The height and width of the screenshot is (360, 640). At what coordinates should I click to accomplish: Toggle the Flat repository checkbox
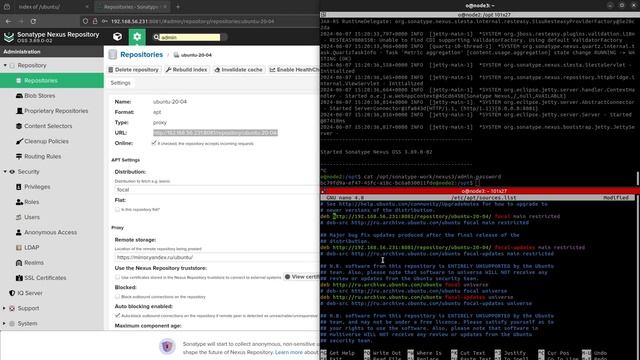(x=118, y=209)
